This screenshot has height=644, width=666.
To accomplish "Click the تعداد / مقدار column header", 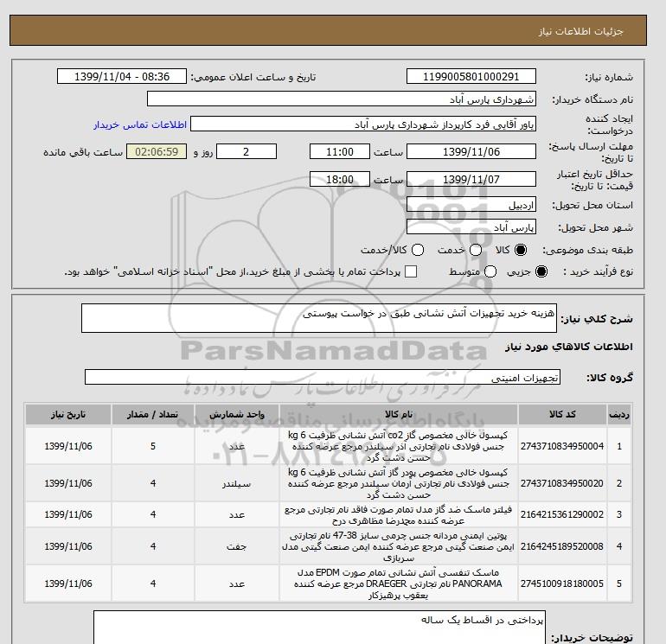I will pyautogui.click(x=153, y=414).
